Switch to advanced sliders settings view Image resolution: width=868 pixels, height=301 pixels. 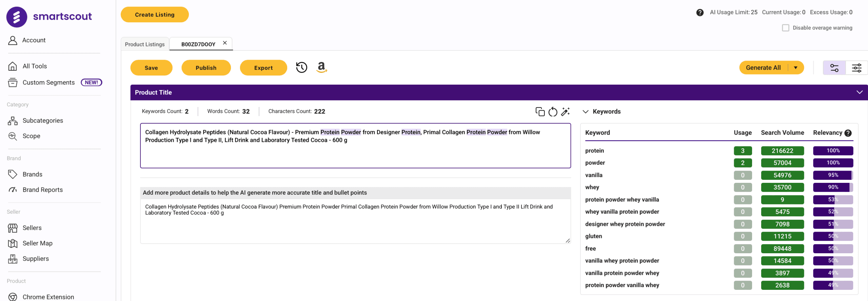[x=856, y=68]
